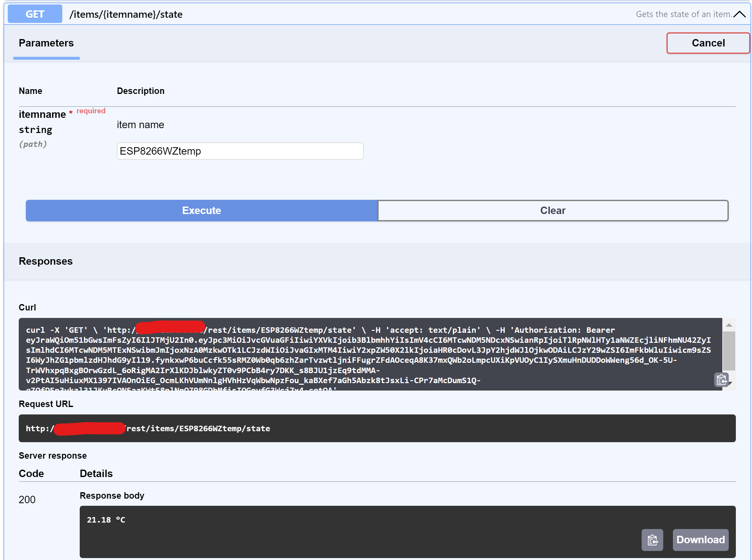This screenshot has height=560, width=752.
Task: Select the GET method badge
Action: (34, 14)
